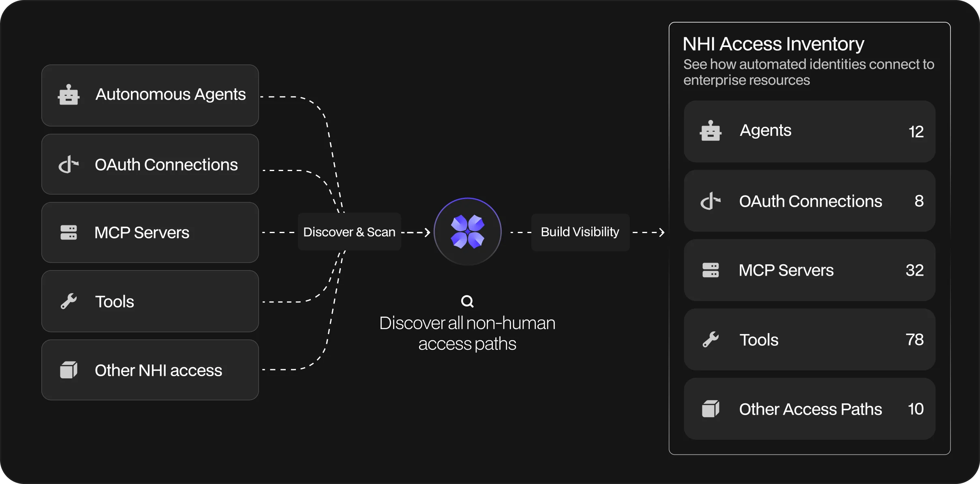This screenshot has width=980, height=484.
Task: Click the 'Discover all non-human access paths' caption
Action: [x=467, y=333]
